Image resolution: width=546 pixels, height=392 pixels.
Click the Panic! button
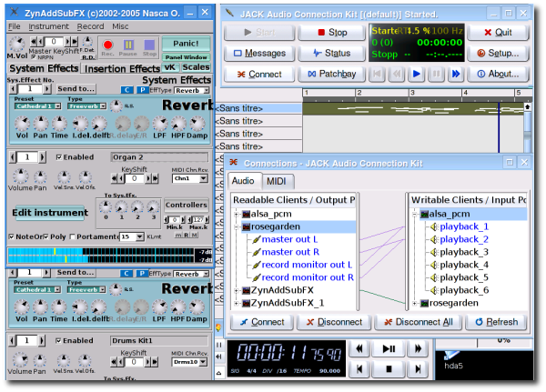click(x=186, y=44)
